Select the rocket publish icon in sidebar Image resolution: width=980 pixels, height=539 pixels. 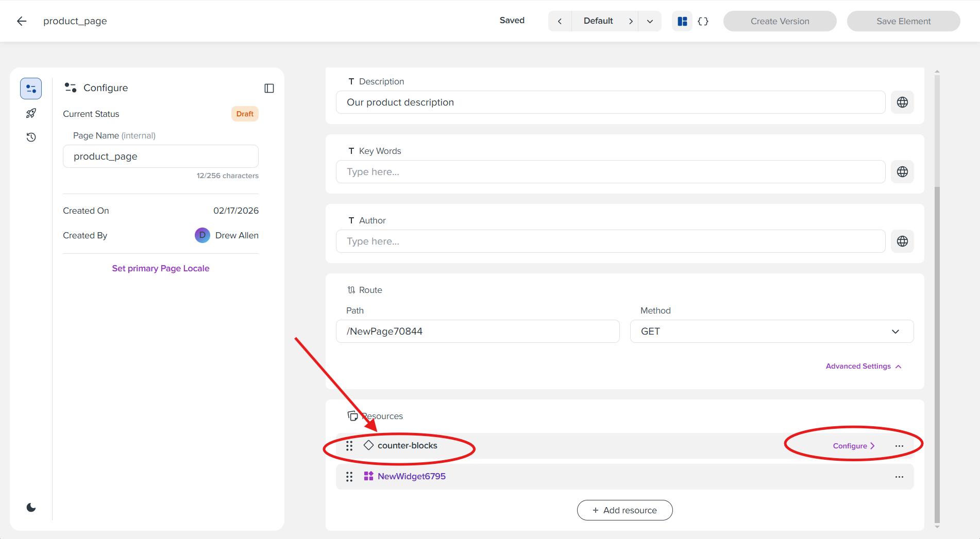31,113
